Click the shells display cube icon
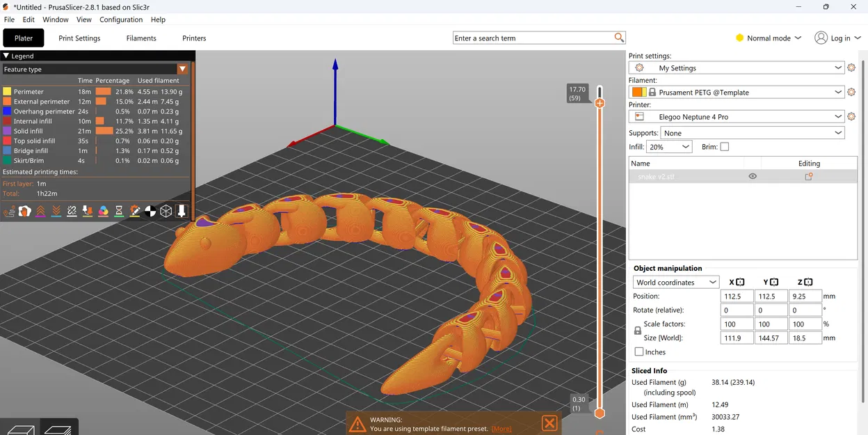868x435 pixels. tap(166, 211)
